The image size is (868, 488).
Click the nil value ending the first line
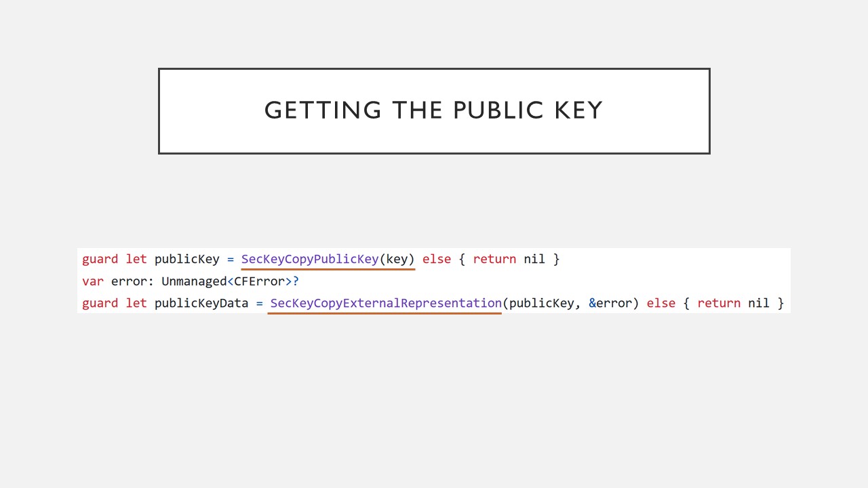click(x=534, y=259)
